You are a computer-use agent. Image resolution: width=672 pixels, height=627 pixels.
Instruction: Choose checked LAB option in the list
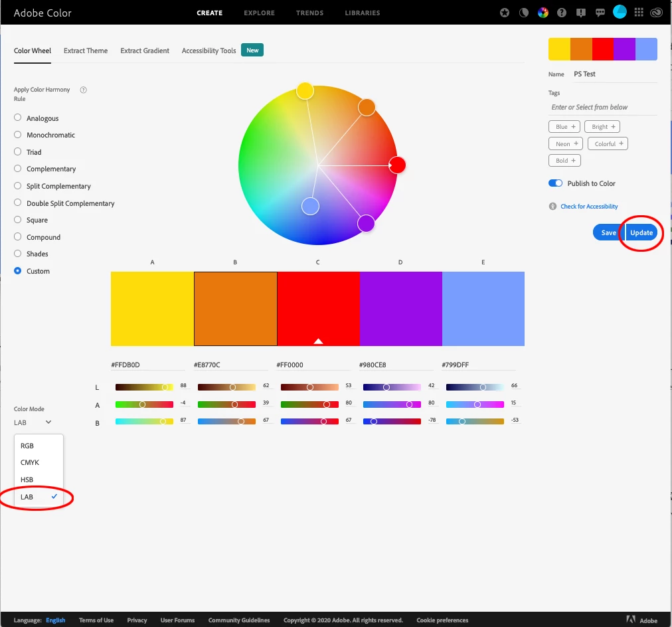click(x=39, y=497)
